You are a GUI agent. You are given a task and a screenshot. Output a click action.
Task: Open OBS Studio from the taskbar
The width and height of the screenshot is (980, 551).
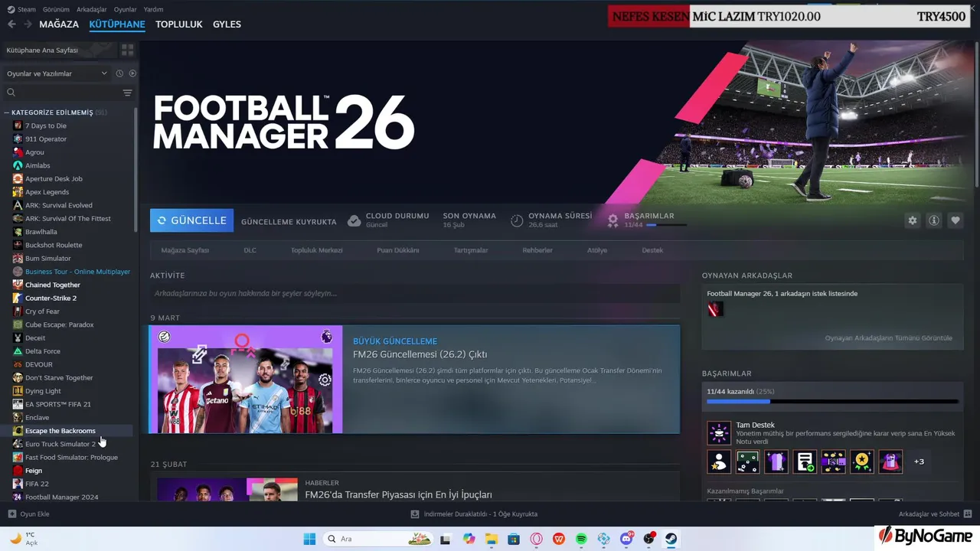coord(648,539)
